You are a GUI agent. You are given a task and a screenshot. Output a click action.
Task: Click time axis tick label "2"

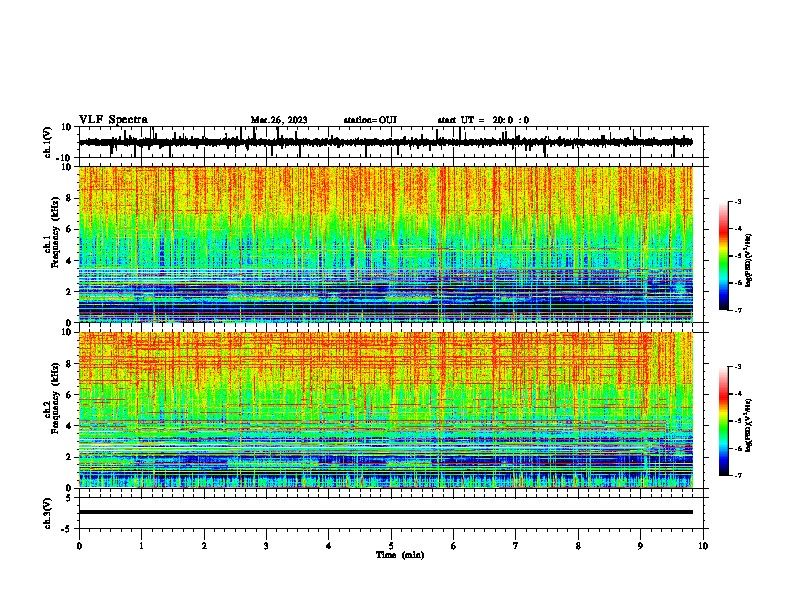tap(204, 546)
